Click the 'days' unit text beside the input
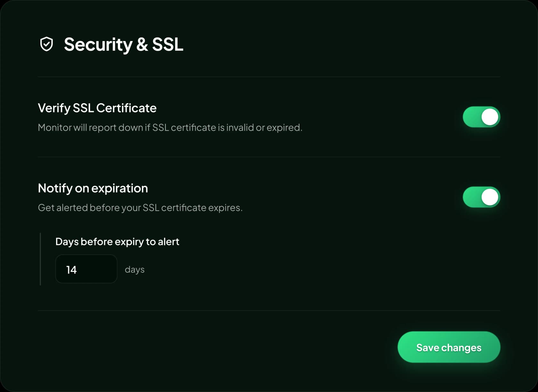This screenshot has width=538, height=392. click(134, 270)
